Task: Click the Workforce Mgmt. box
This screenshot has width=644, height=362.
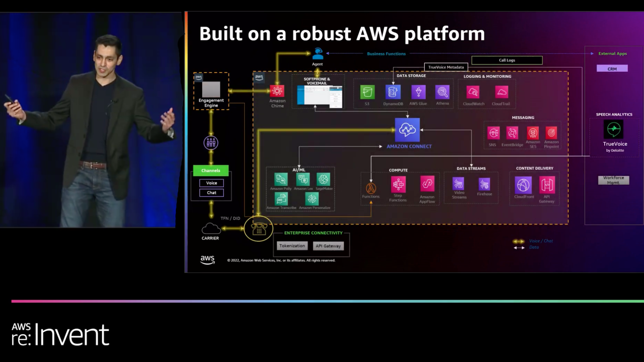Action: 614,180
